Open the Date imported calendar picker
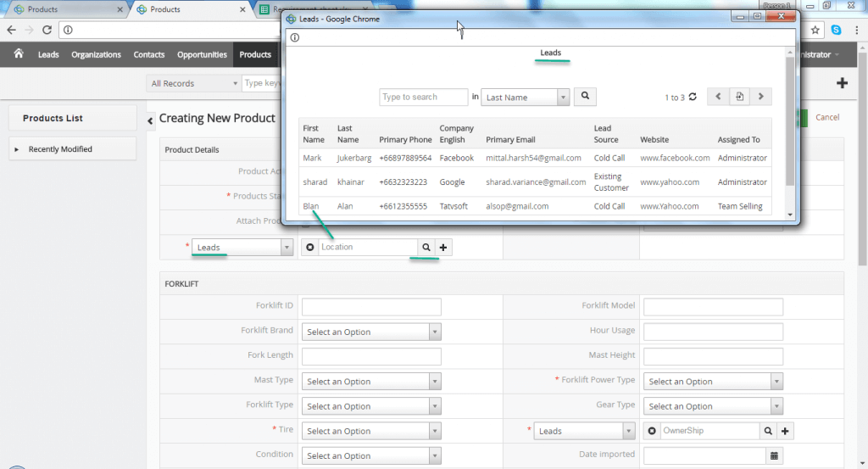The image size is (868, 469). pos(773,455)
